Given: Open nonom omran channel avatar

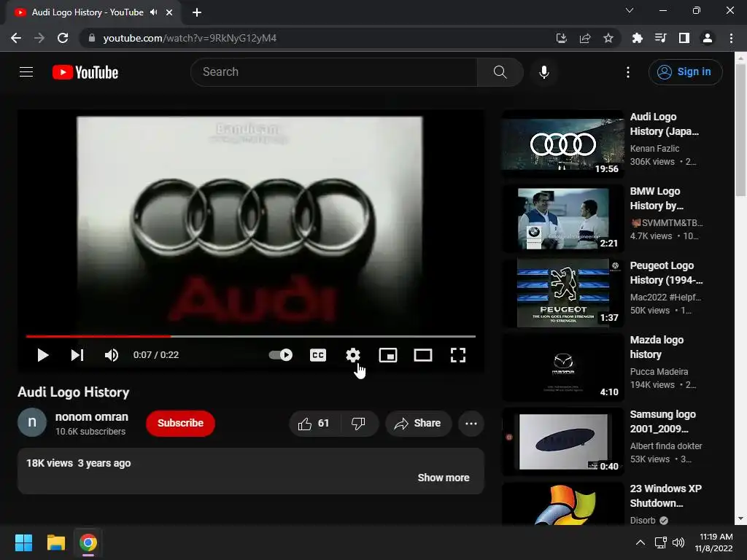Looking at the screenshot, I should pos(32,422).
